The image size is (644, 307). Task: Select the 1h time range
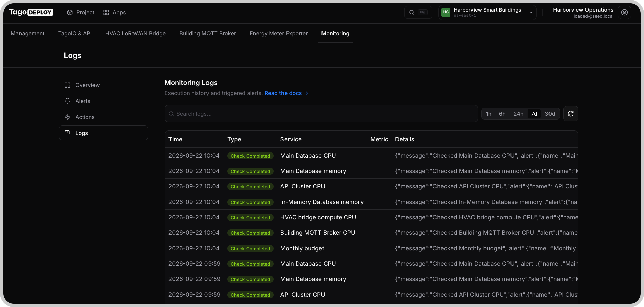[x=489, y=114]
